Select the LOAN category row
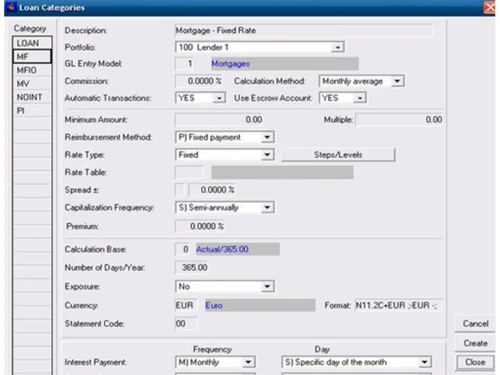 pyautogui.click(x=32, y=43)
